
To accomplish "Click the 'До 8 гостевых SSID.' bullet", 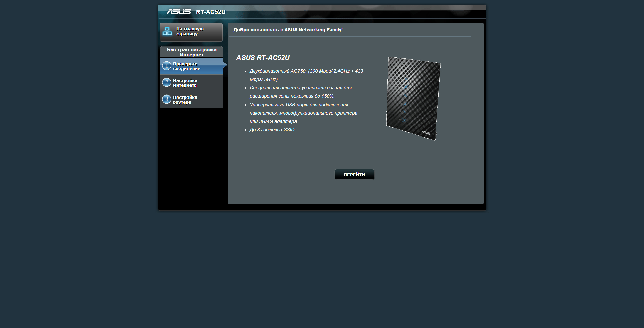I will [273, 130].
